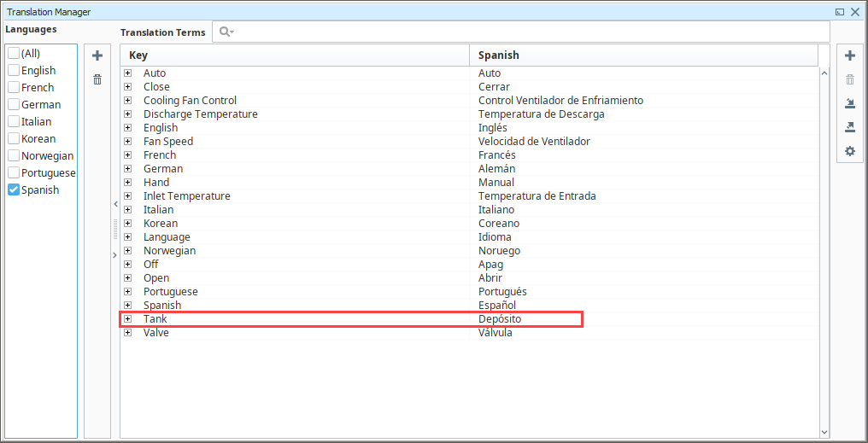The image size is (868, 443).
Task: Focus the Translation Terms search field
Action: (x=531, y=32)
